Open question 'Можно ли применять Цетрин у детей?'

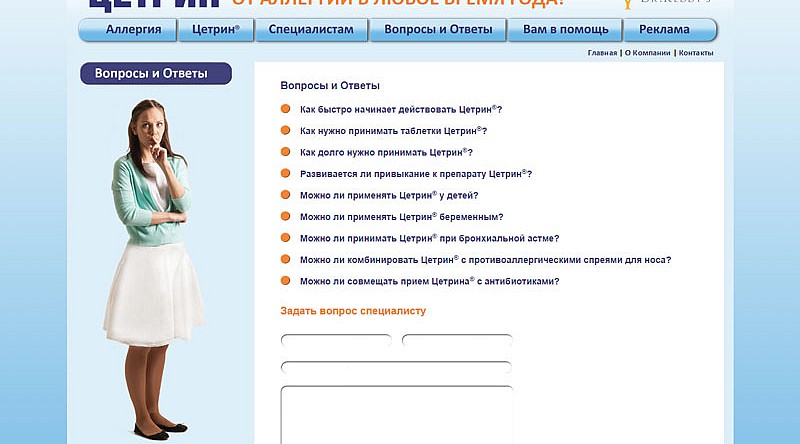click(389, 195)
